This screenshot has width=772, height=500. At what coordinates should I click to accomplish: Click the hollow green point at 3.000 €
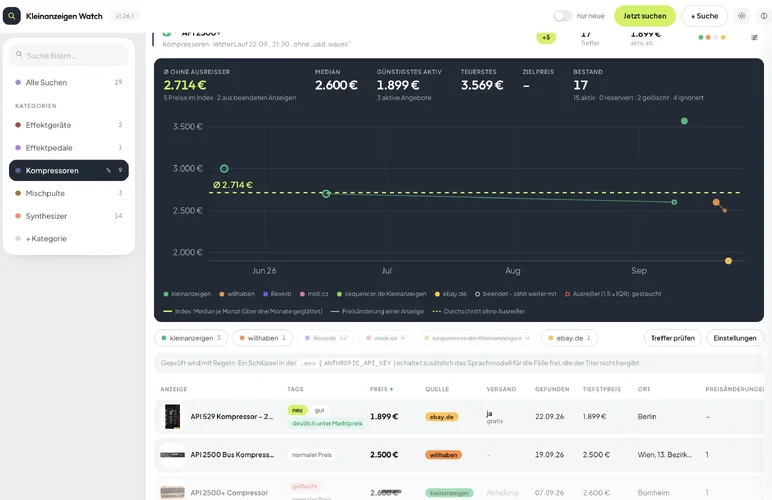[x=224, y=169]
